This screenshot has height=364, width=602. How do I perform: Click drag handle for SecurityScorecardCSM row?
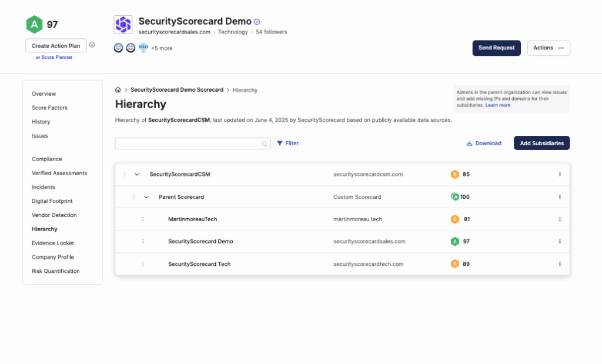pos(125,174)
